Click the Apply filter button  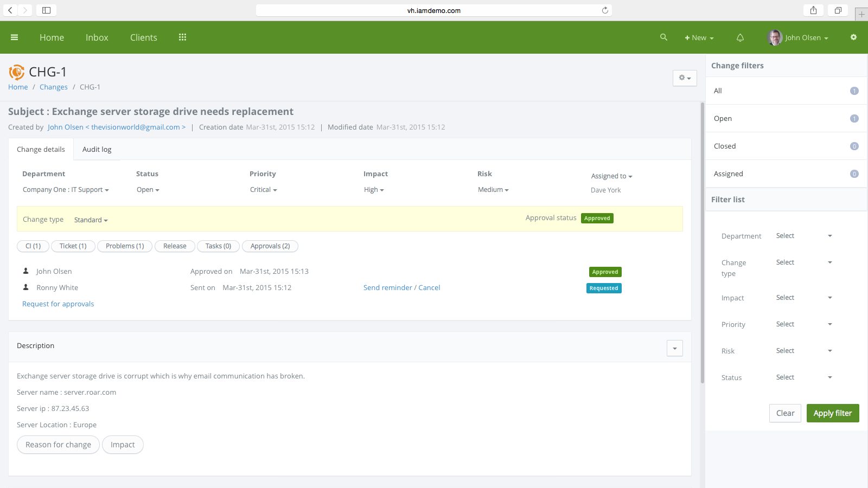833,413
